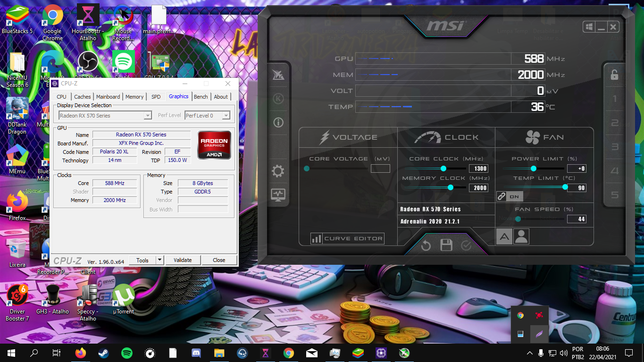
Task: Open the Windows Start menu
Action: click(x=11, y=353)
